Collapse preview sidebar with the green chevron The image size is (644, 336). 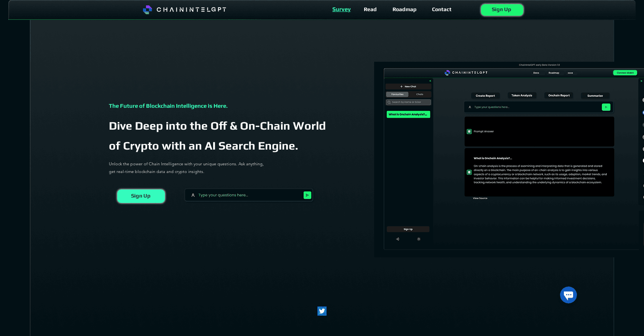tap(430, 81)
